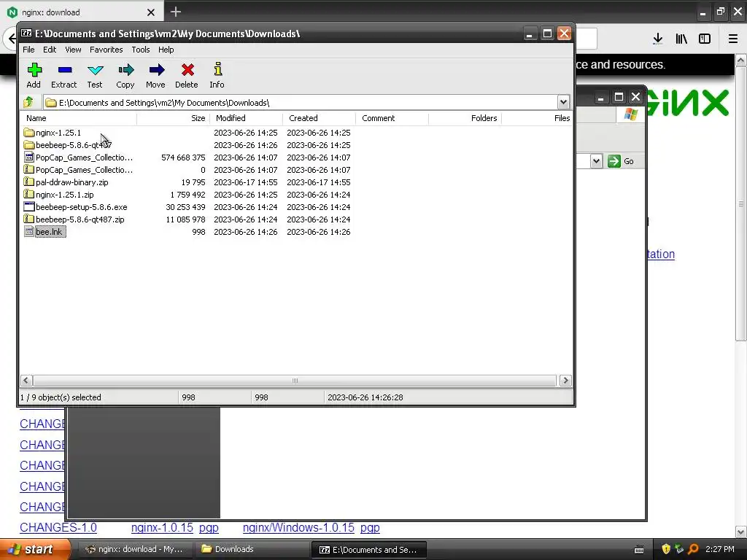Open the nginx/Windows-1.0.15 download link

298,528
